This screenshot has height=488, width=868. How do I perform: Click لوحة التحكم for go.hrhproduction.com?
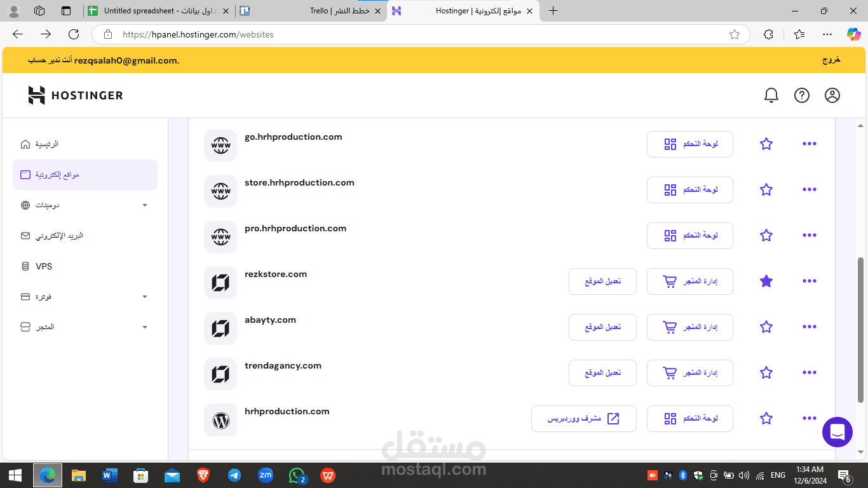(x=690, y=144)
